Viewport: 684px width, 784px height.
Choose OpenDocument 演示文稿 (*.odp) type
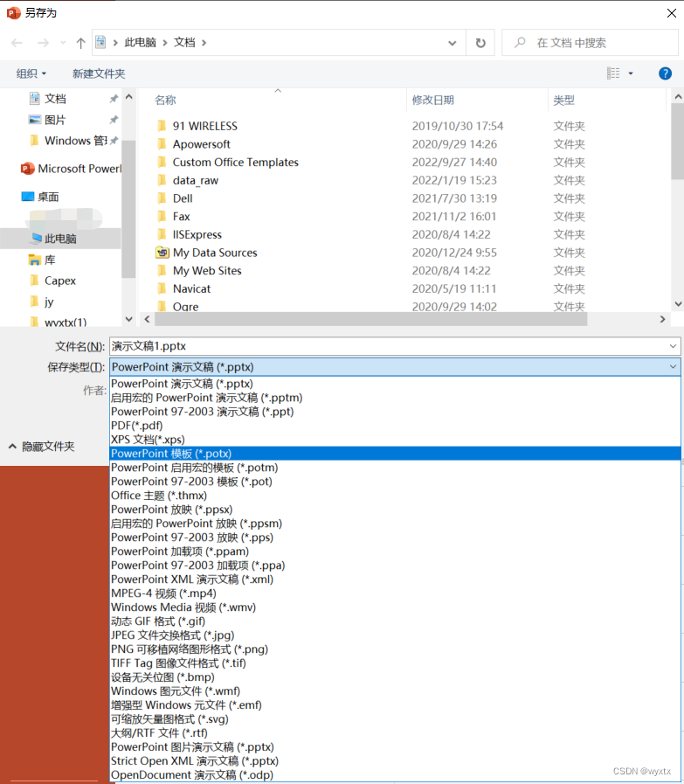click(x=395, y=775)
